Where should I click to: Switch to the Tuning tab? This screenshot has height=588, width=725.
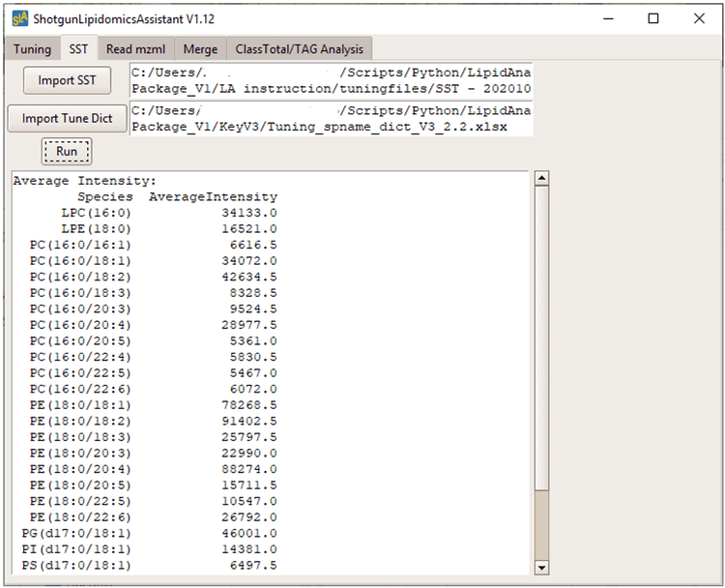(32, 49)
